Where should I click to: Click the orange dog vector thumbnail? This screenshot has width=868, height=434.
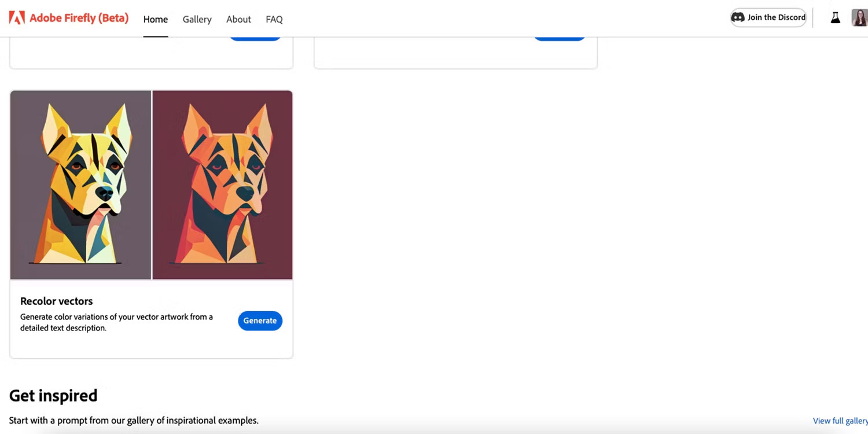point(222,185)
